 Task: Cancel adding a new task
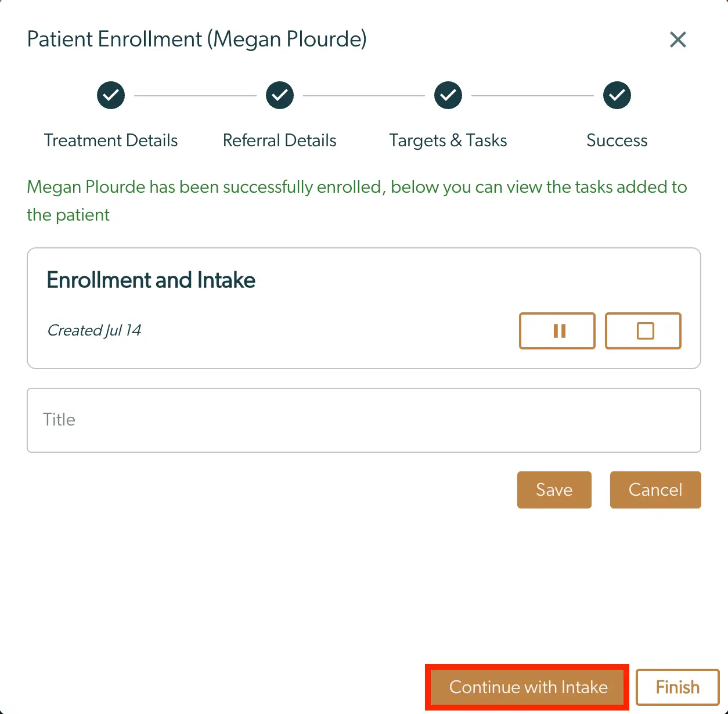click(655, 489)
